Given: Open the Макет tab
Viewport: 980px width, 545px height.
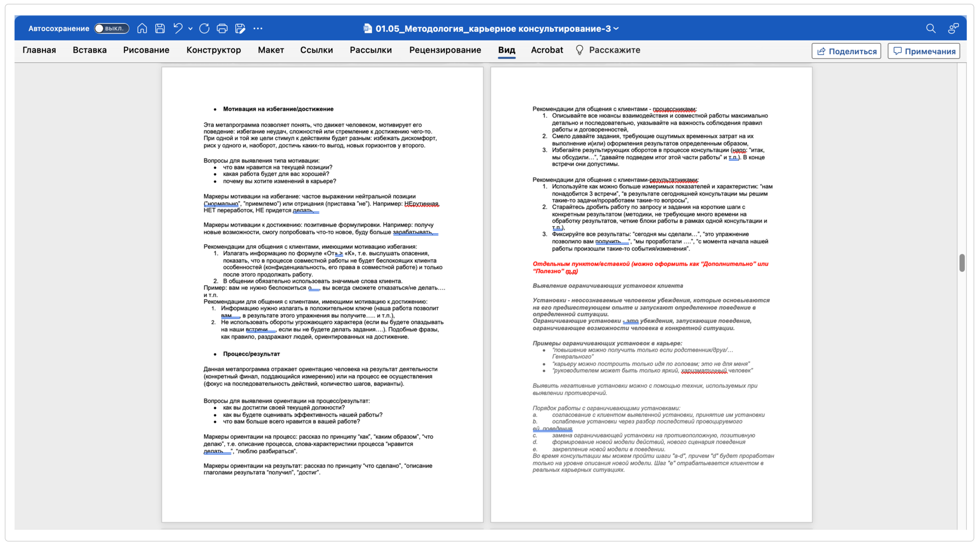Looking at the screenshot, I should pos(271,50).
